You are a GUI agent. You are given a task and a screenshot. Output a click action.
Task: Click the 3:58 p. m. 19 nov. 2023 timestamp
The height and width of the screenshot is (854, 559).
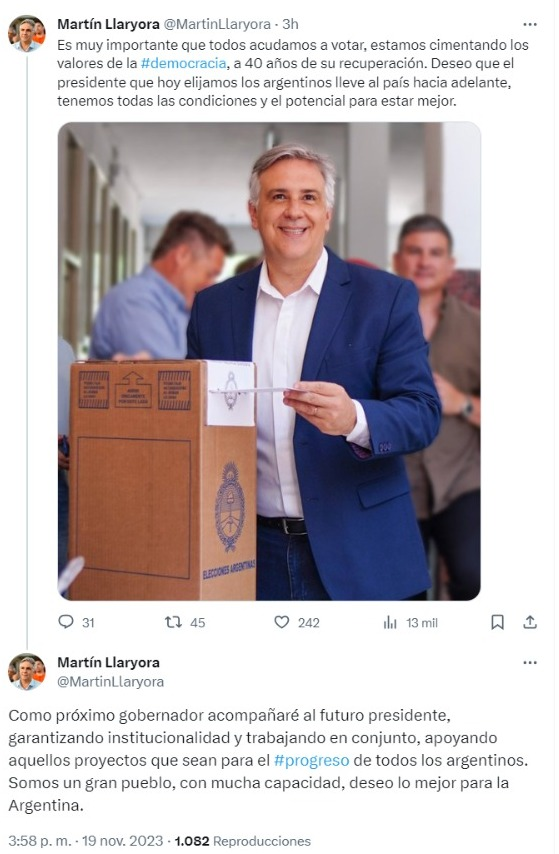click(86, 841)
